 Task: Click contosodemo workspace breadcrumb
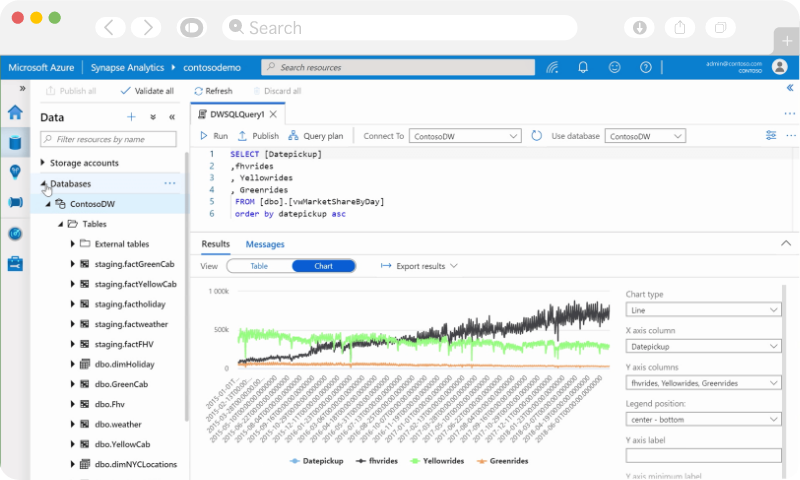pyautogui.click(x=212, y=67)
